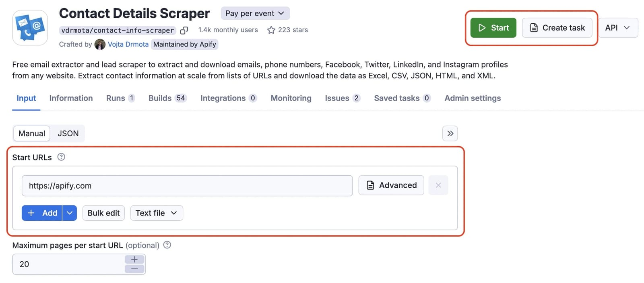Click the copy actor name icon

[x=184, y=30]
